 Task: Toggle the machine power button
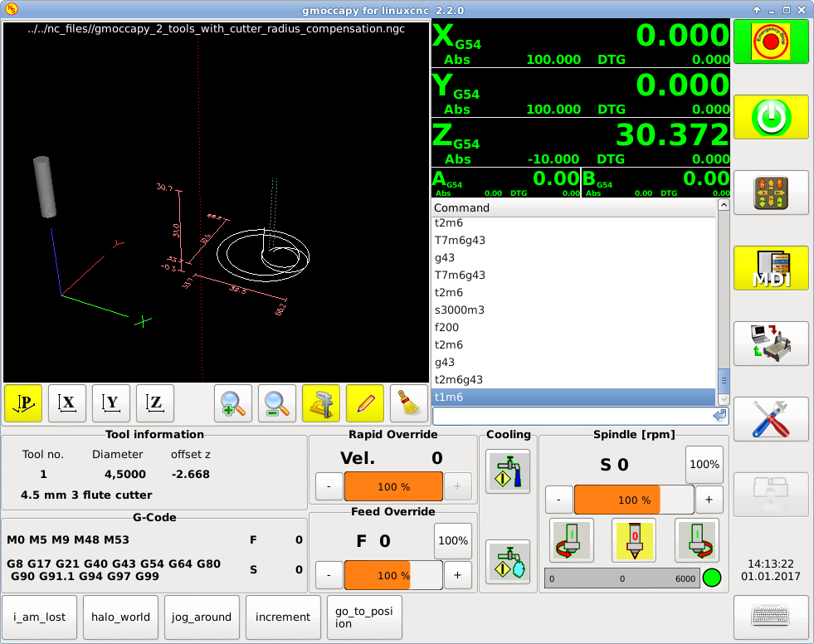pyautogui.click(x=771, y=117)
